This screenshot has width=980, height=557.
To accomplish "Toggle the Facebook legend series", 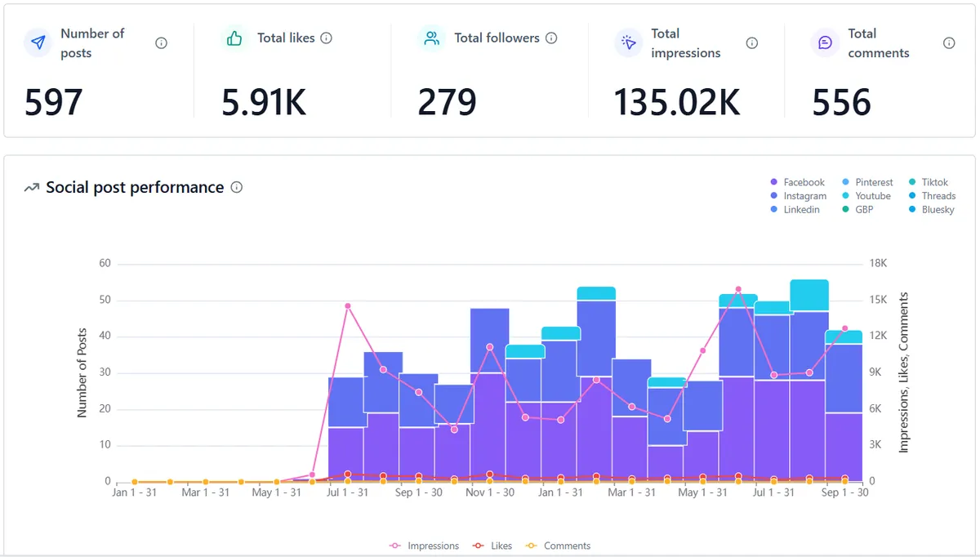I will (x=797, y=182).
